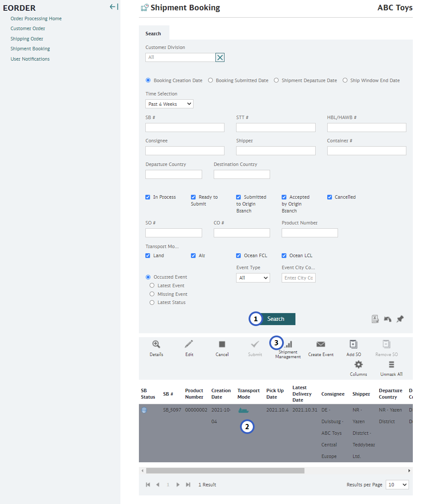Uncheck the Cancelled status checkbox

click(329, 197)
